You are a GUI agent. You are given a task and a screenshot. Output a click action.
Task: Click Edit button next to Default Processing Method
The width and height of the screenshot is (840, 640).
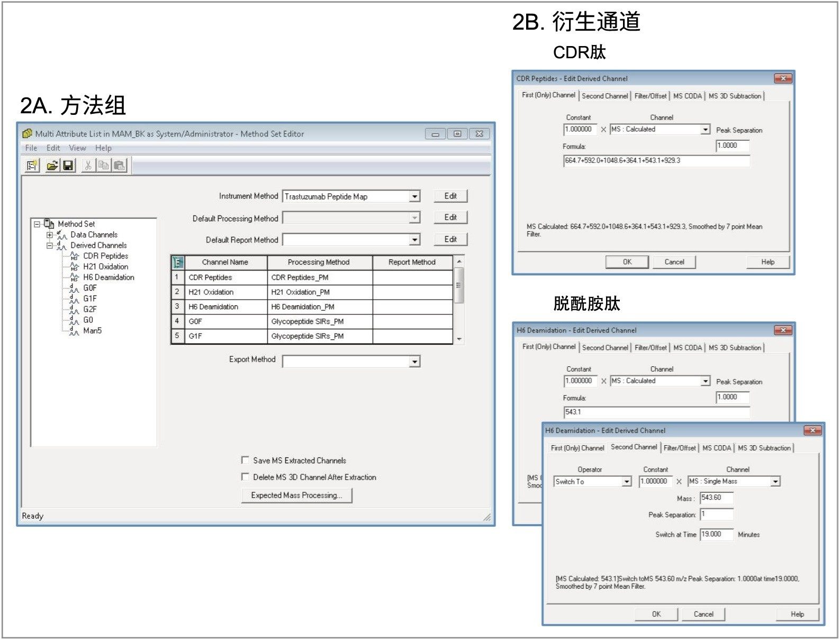point(450,217)
